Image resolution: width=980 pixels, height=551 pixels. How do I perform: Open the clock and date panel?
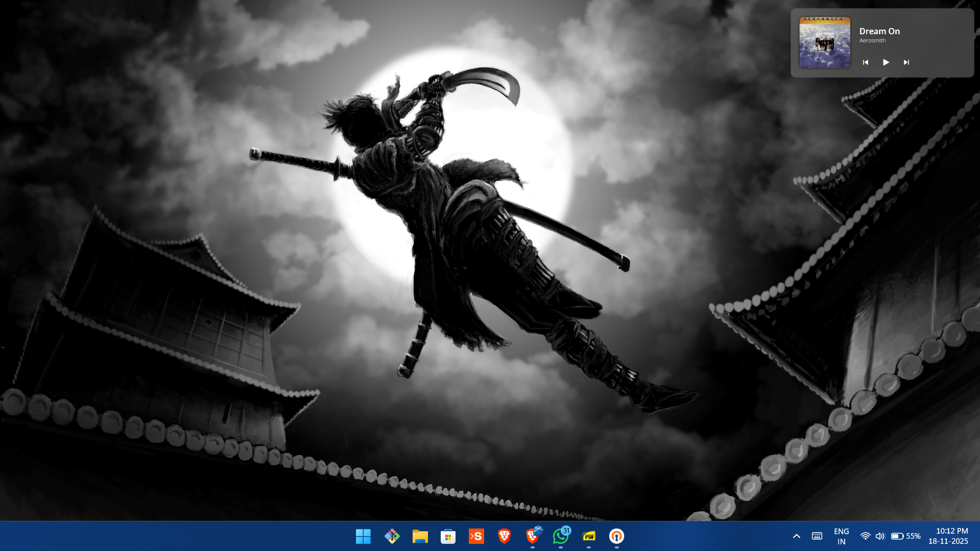[948, 536]
